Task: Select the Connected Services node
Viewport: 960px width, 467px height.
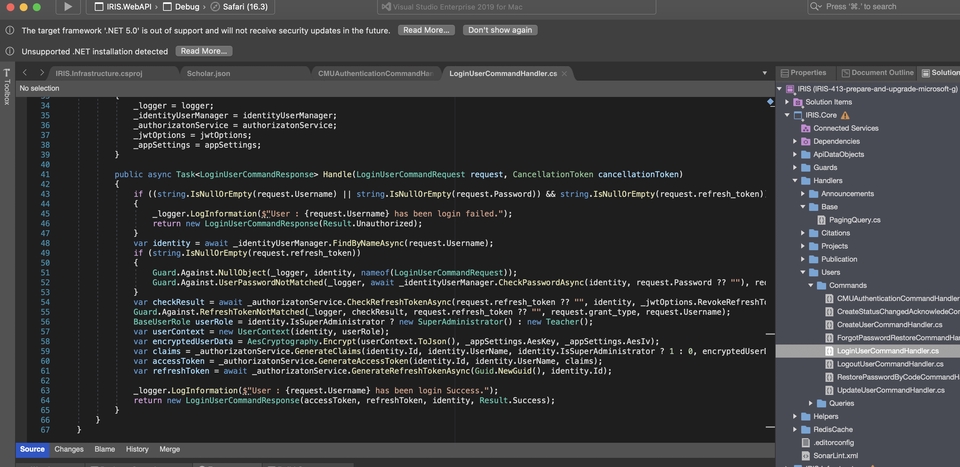Action: click(846, 129)
